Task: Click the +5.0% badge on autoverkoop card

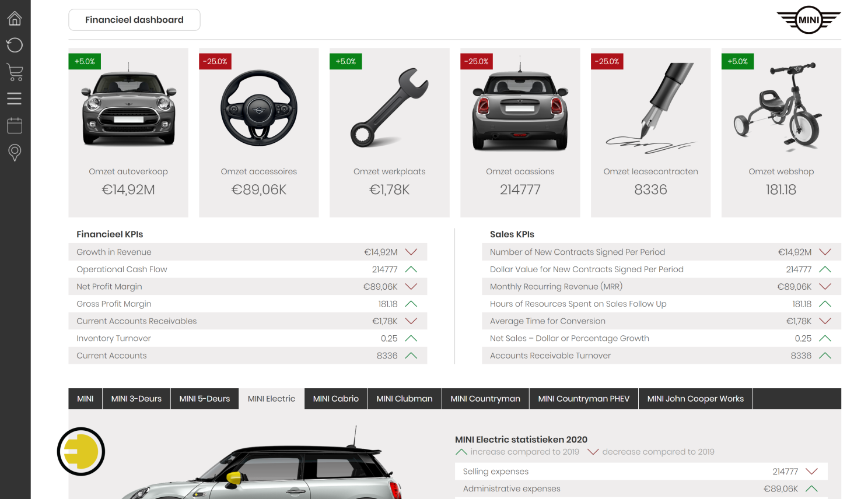Action: click(85, 61)
